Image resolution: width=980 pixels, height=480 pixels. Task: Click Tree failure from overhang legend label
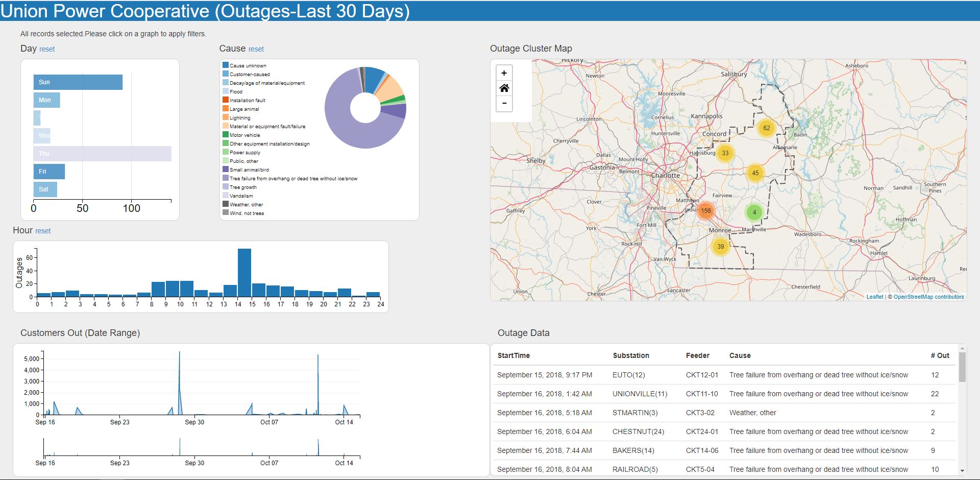pos(293,179)
